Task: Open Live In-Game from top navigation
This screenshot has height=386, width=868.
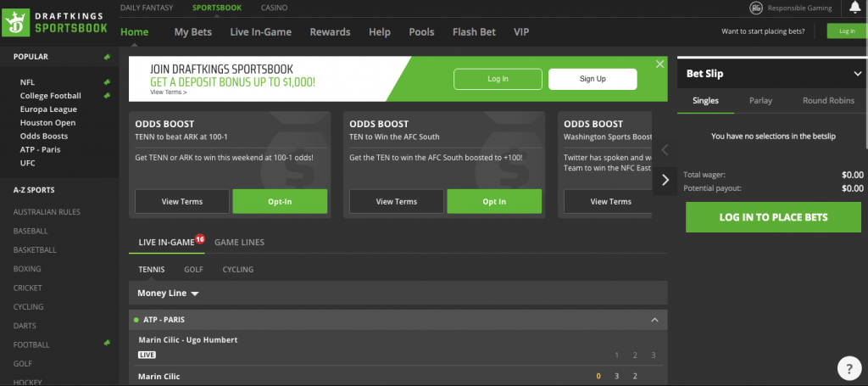Action: point(260,32)
